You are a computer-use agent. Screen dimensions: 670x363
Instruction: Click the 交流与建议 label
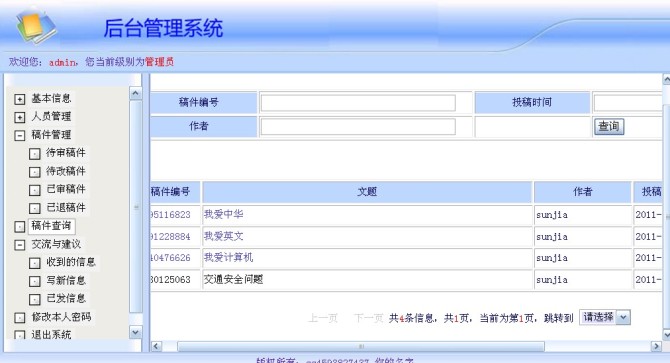[x=56, y=244]
